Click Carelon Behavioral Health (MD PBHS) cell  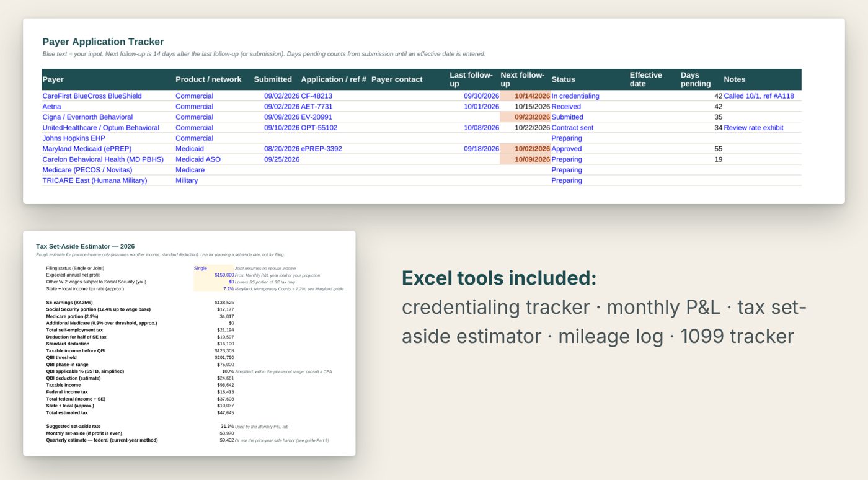[x=103, y=159]
